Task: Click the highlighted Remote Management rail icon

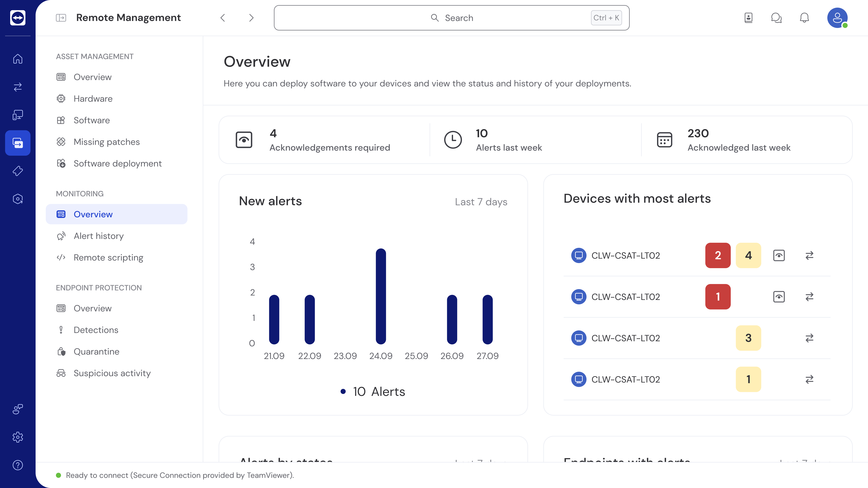Action: (18, 143)
